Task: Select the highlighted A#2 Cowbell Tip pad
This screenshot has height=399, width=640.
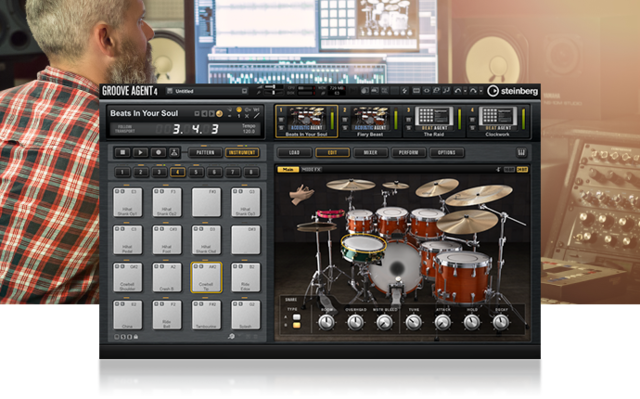Action: pos(206,277)
